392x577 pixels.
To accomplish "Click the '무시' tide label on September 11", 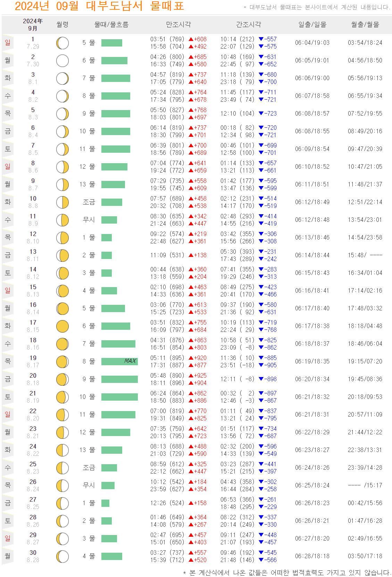I will pos(89,220).
